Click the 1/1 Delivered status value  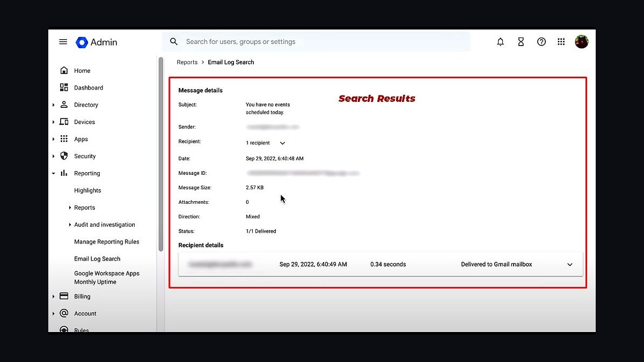point(261,231)
